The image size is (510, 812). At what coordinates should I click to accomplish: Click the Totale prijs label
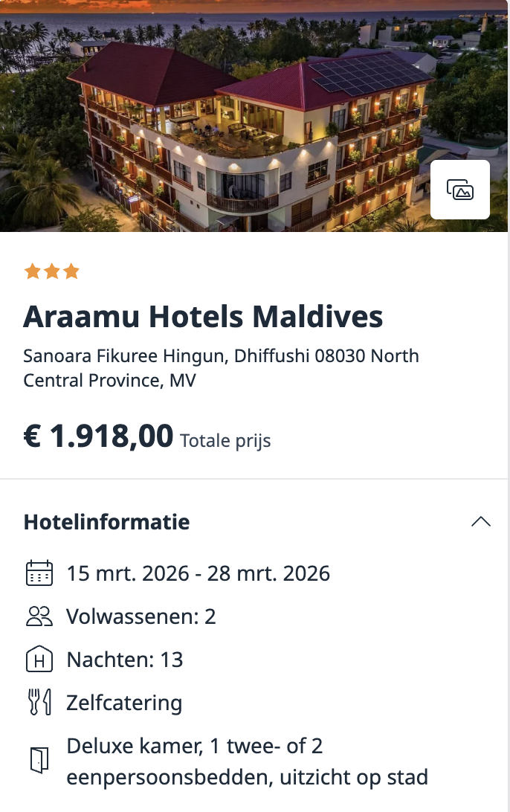coord(225,441)
